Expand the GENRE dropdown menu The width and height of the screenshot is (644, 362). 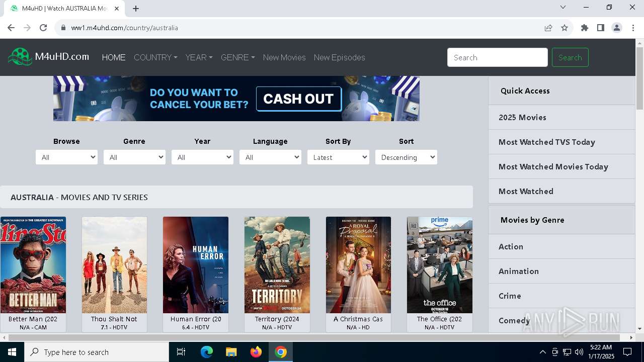pyautogui.click(x=238, y=57)
